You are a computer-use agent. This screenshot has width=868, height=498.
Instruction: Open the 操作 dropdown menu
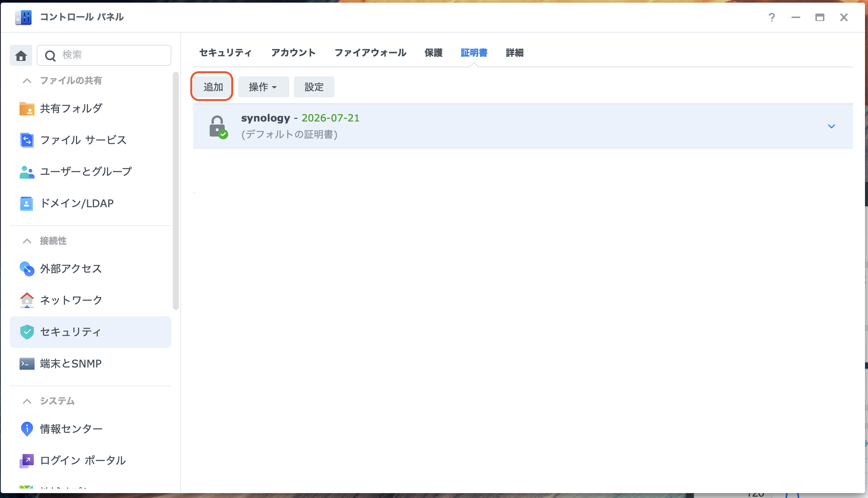pos(263,87)
